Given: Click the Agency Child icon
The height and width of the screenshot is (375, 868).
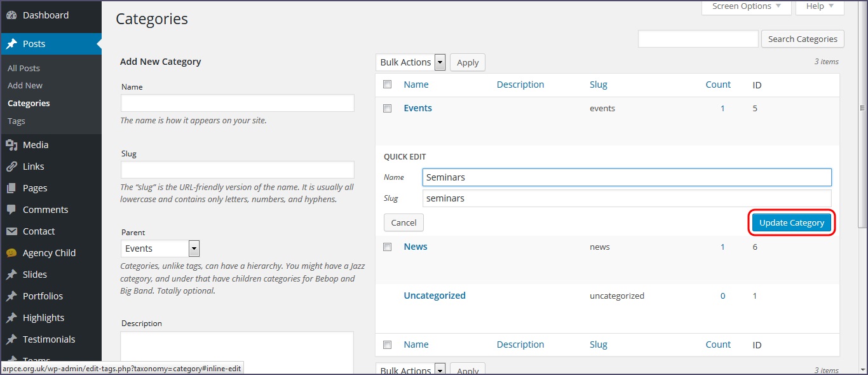Looking at the screenshot, I should (x=11, y=253).
